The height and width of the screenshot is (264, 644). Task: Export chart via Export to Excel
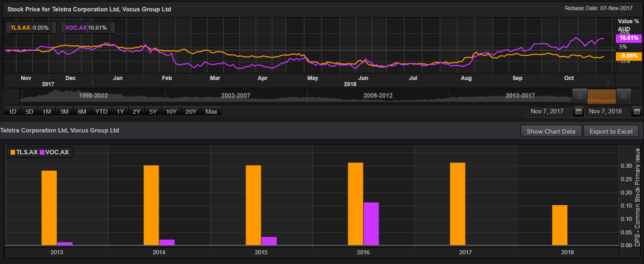click(x=611, y=131)
